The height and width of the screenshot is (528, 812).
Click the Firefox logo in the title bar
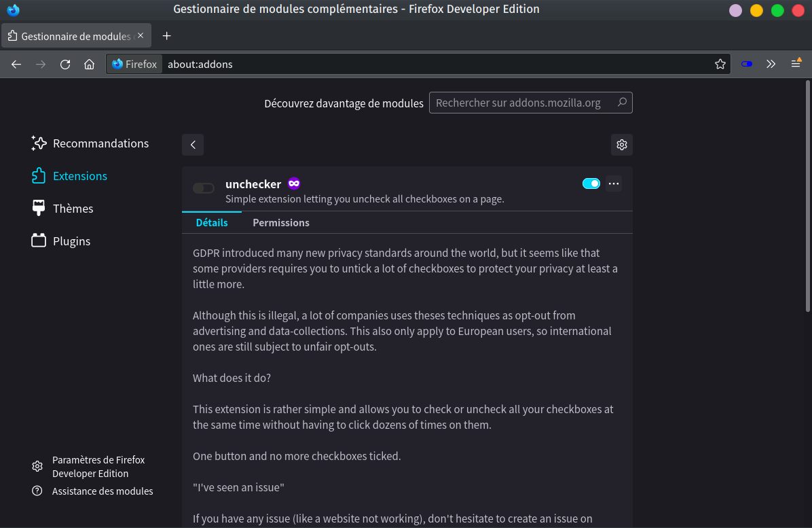pos(14,10)
